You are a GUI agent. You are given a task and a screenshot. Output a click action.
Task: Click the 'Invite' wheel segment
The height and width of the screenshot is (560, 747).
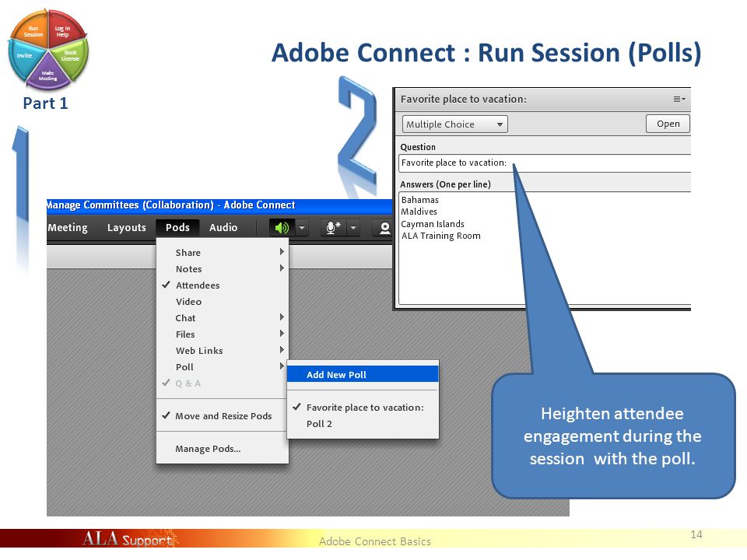23,58
